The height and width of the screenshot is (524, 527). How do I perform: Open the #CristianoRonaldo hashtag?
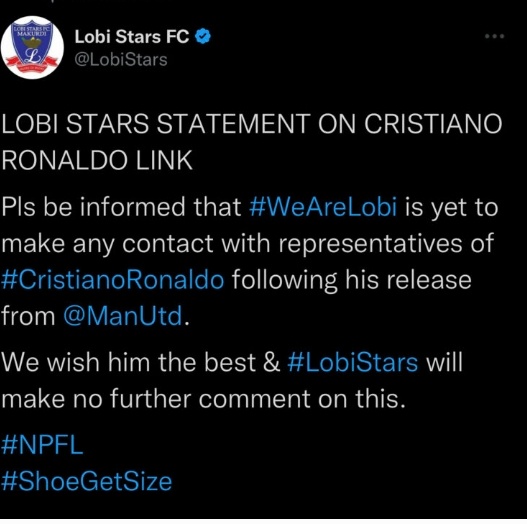point(113,279)
